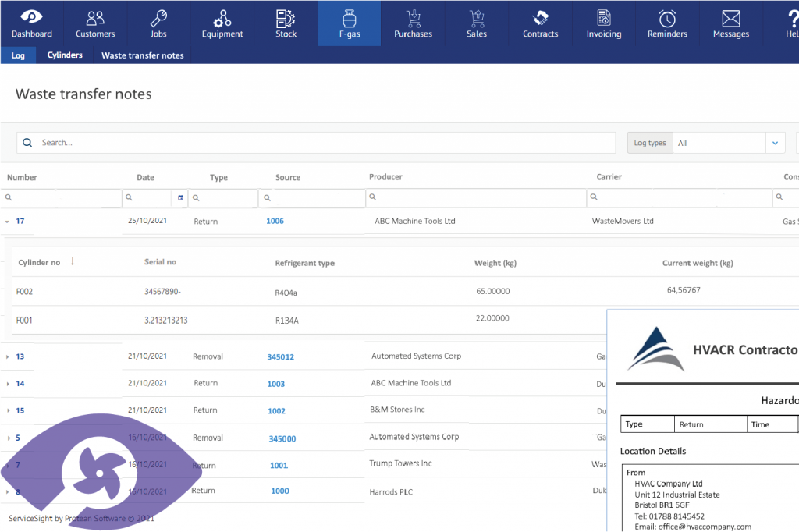Click carrier WasteMovers Ltd
Viewport: 799px width, 532px height.
click(x=623, y=222)
